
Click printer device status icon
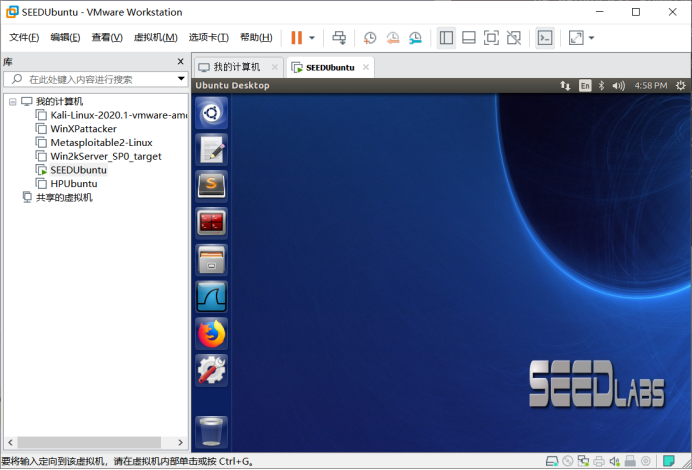pyautogui.click(x=599, y=462)
